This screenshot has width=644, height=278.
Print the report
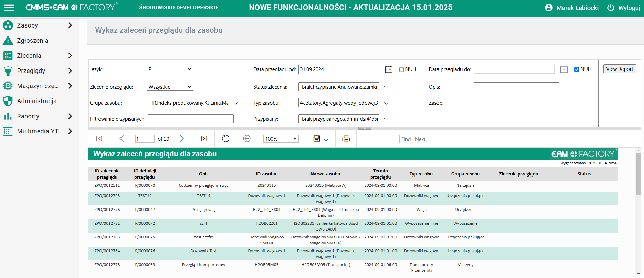coord(346,139)
